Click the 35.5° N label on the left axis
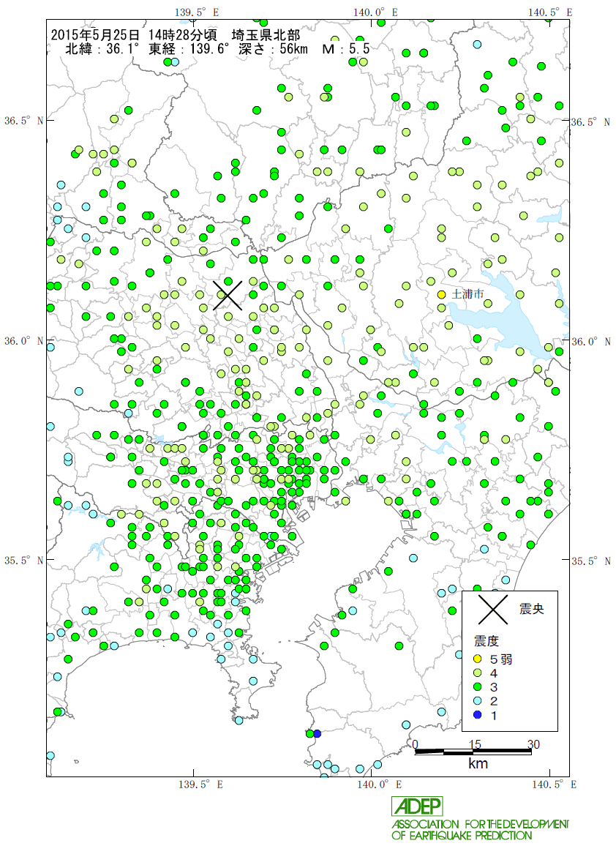The image size is (616, 846). (23, 561)
